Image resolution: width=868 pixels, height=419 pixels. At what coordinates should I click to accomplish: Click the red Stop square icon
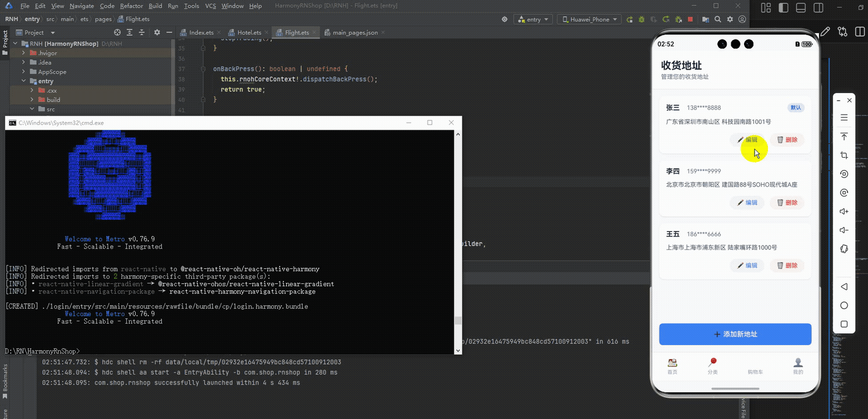[690, 19]
